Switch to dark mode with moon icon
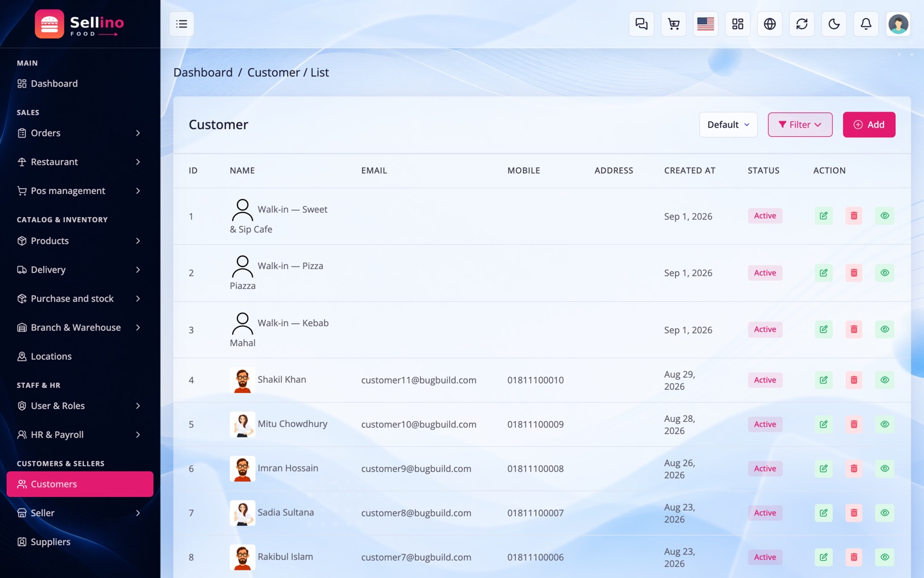Viewport: 924px width, 578px height. click(834, 24)
